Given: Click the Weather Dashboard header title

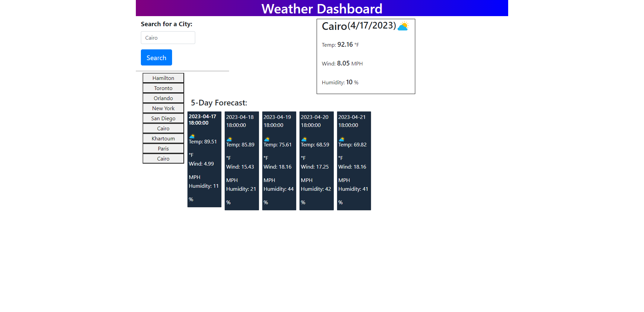Looking at the screenshot, I should pos(322,9).
